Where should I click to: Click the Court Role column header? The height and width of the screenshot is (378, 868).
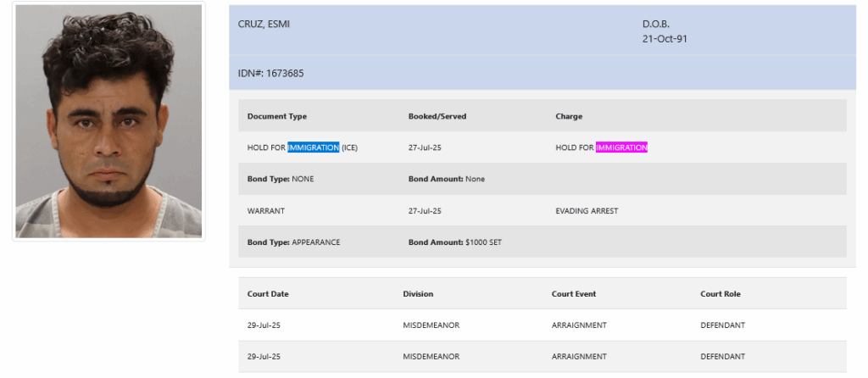[x=721, y=294]
